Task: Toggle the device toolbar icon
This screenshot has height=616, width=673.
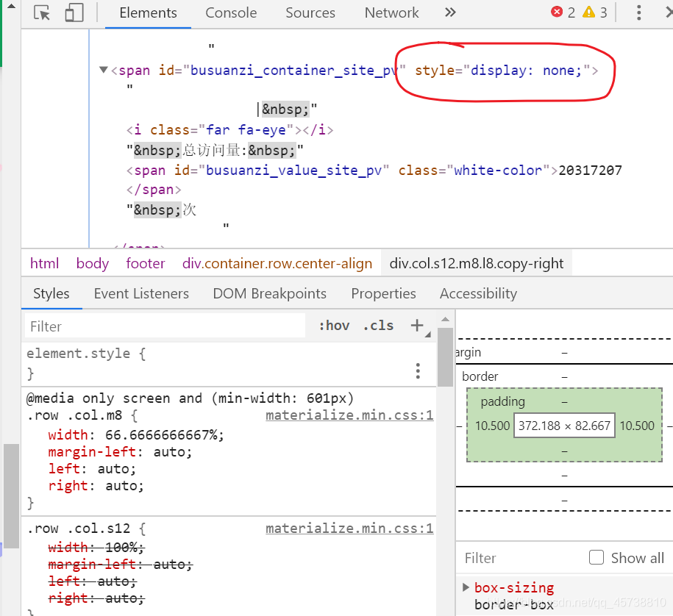Action: (74, 13)
